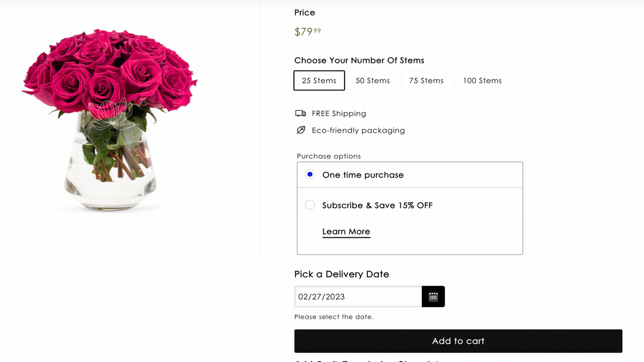
Task: Select the One time purchase radio button
Action: [310, 174]
